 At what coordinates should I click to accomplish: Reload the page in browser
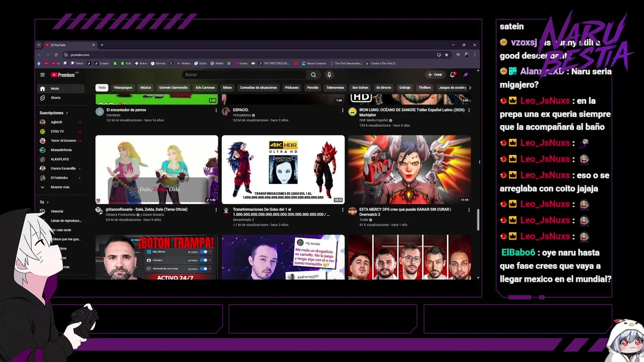(x=56, y=55)
